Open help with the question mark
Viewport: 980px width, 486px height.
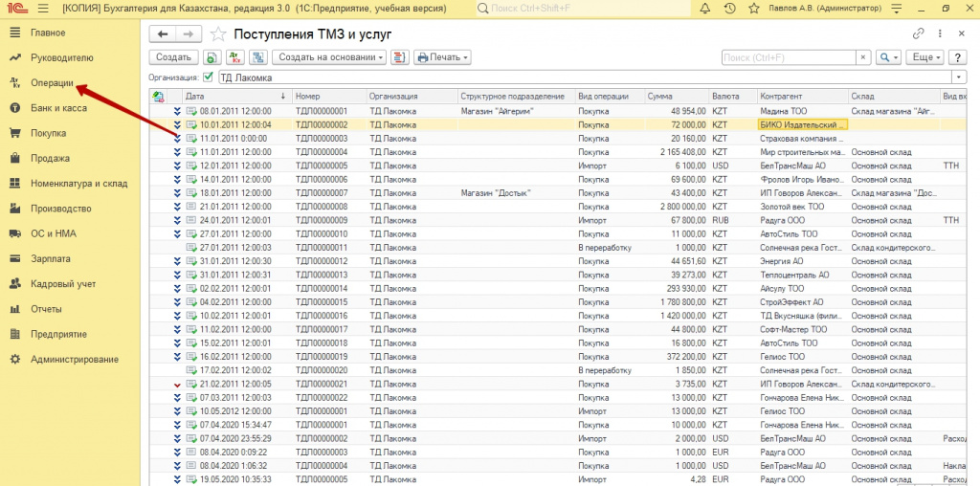pos(957,57)
